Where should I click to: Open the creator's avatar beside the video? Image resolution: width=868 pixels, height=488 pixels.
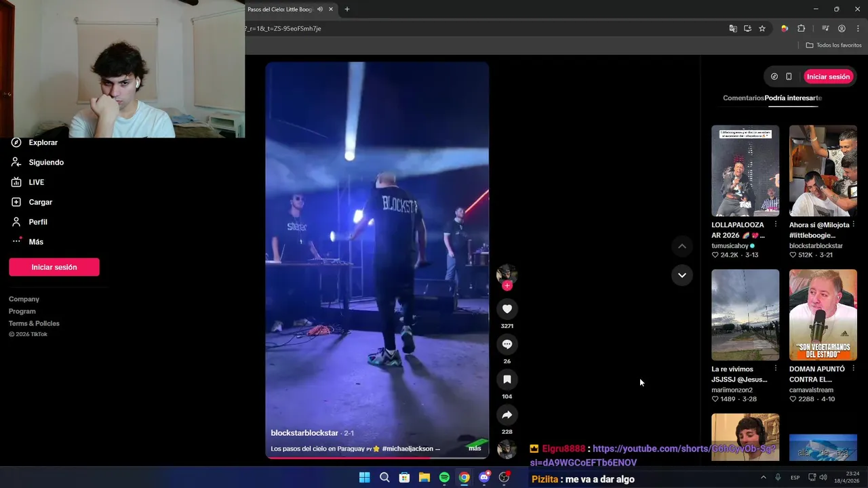[x=507, y=274]
